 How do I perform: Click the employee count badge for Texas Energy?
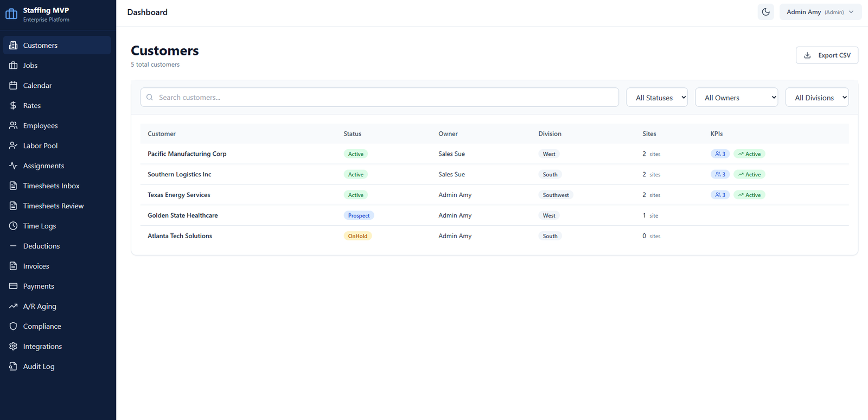(720, 195)
